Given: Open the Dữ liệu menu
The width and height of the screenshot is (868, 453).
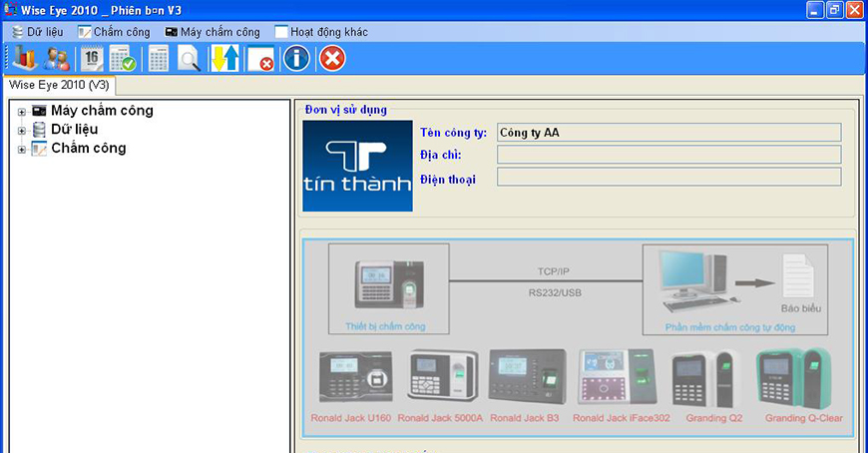Looking at the screenshot, I should 38,32.
